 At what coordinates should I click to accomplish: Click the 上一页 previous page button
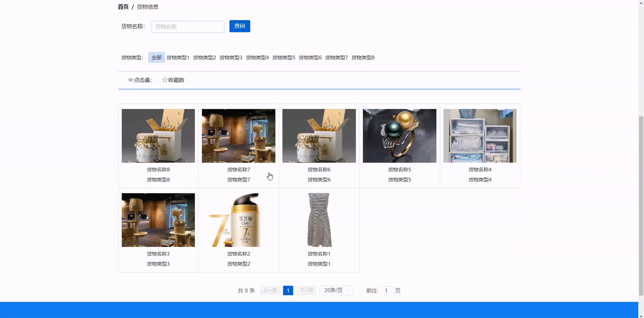270,291
